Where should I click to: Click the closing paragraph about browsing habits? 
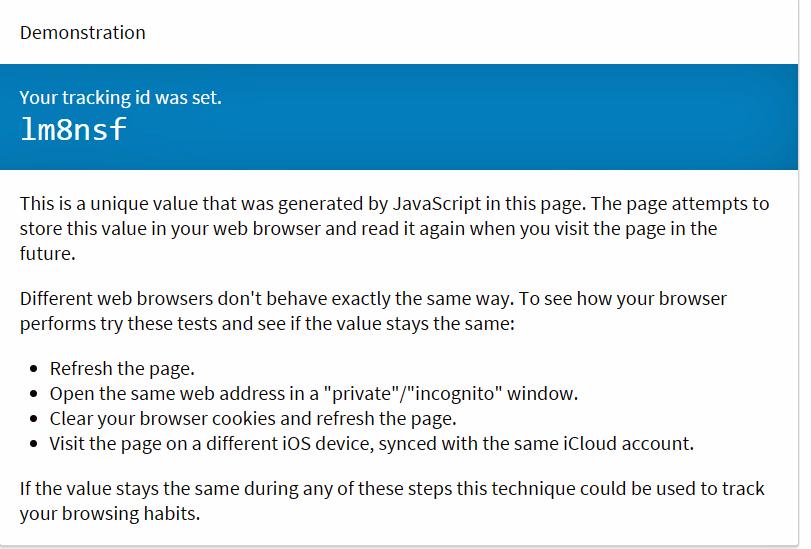(392, 501)
